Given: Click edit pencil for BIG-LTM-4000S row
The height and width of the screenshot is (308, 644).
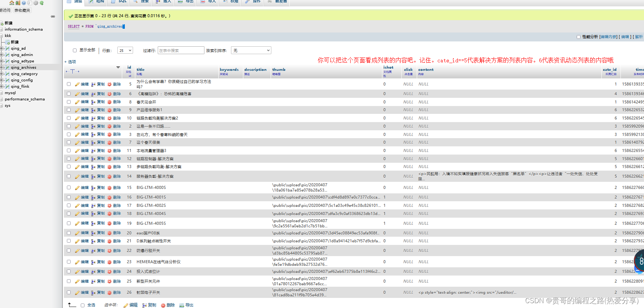Looking at the screenshot, I should pyautogui.click(x=77, y=188).
